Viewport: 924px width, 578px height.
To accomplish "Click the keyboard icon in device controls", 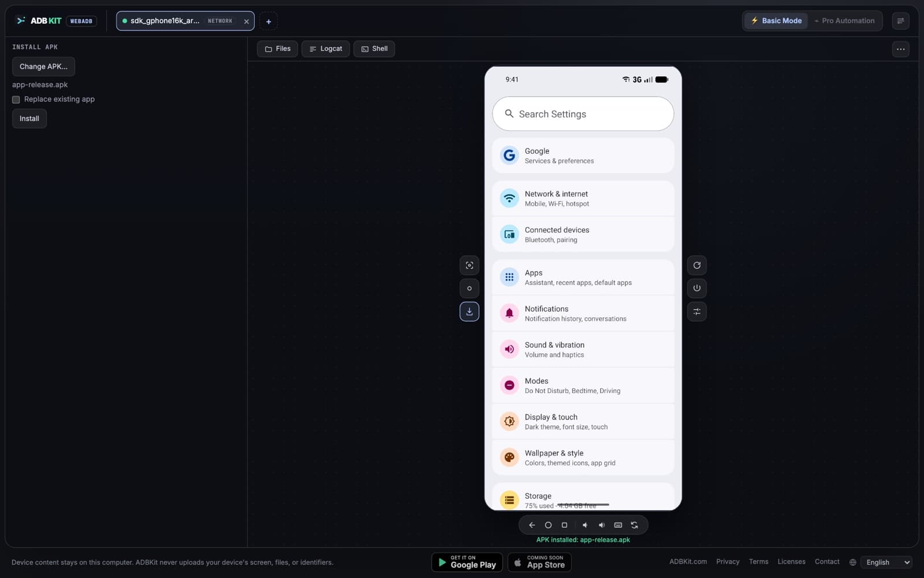I will pos(618,525).
